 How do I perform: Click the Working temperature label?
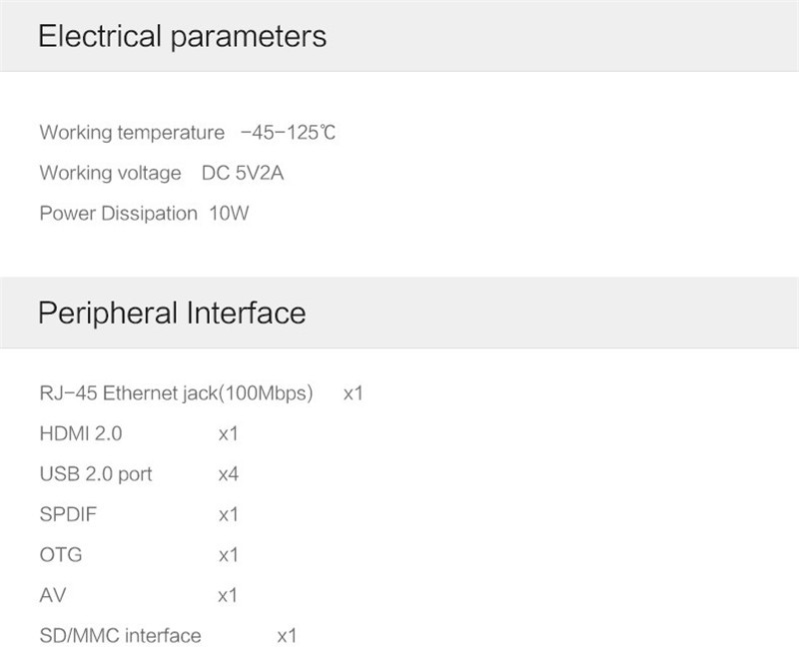pyautogui.click(x=132, y=133)
